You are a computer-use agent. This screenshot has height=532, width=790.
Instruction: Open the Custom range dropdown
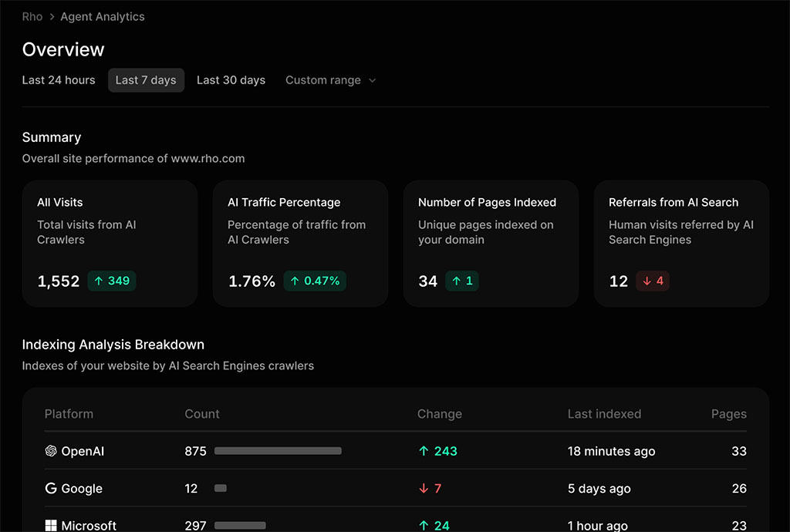[x=322, y=80]
